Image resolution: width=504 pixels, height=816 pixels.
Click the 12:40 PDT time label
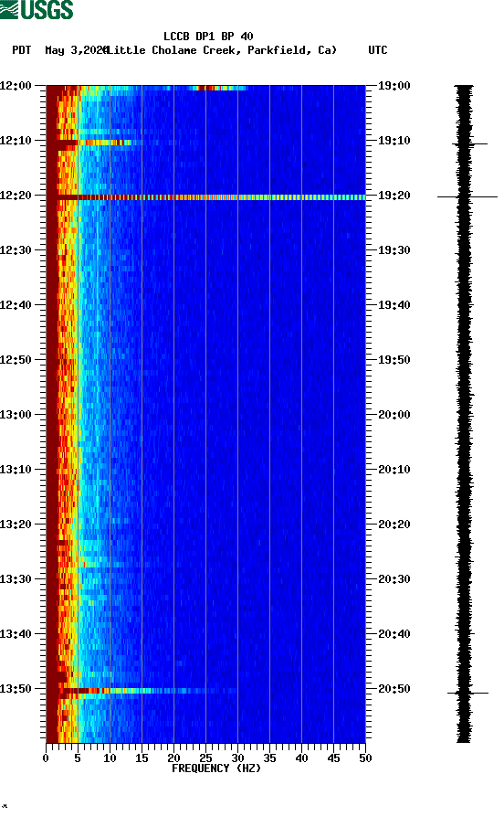pos(16,305)
